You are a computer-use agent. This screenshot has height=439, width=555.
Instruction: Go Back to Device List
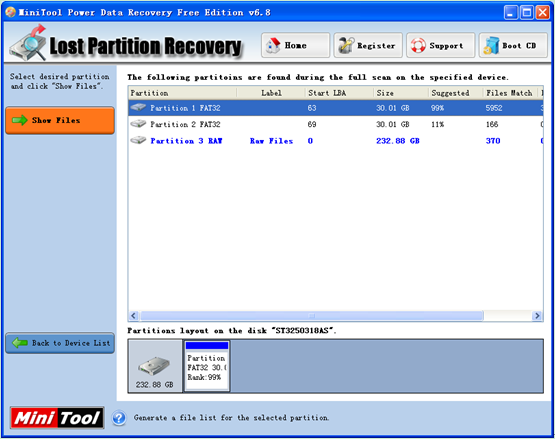coord(60,343)
